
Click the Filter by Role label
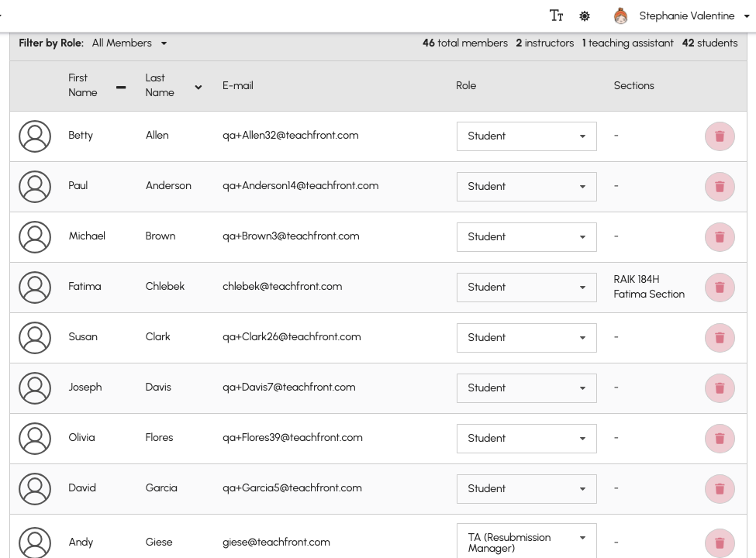51,43
